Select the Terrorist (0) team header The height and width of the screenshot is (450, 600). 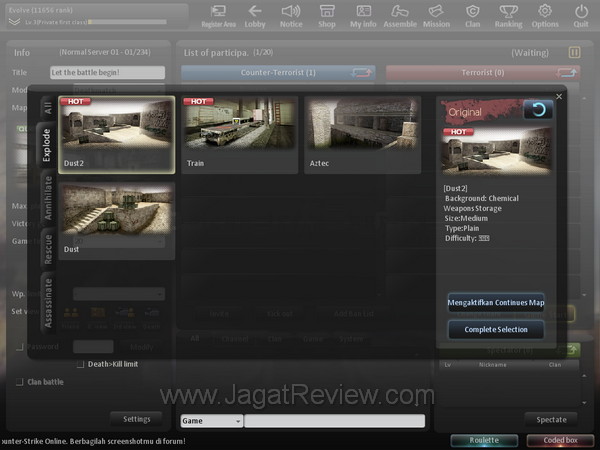(x=483, y=72)
